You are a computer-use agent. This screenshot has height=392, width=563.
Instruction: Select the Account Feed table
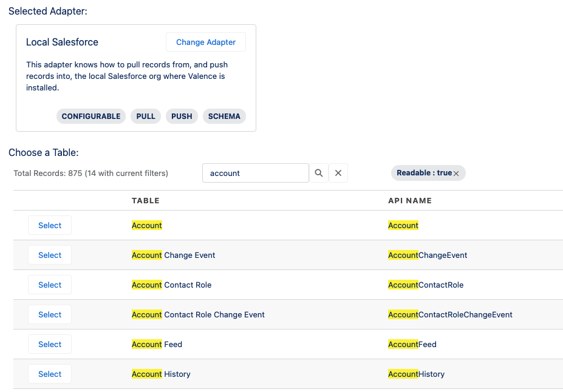(50, 344)
